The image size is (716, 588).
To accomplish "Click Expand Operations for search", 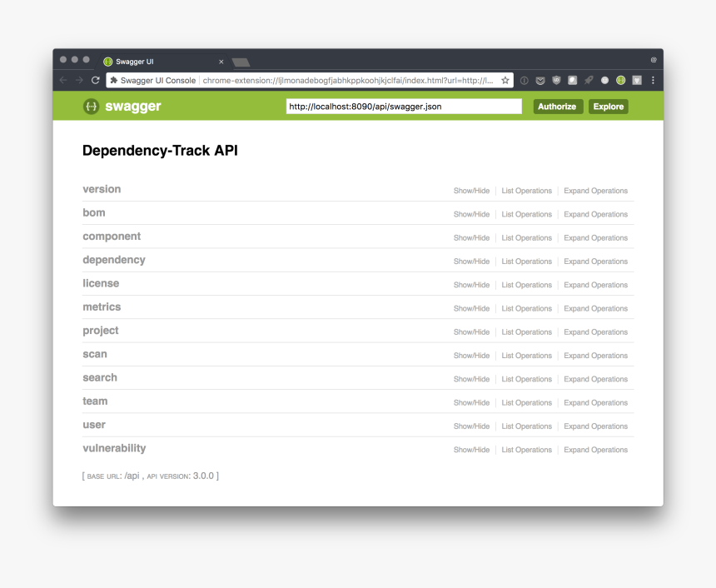I will [x=595, y=379].
